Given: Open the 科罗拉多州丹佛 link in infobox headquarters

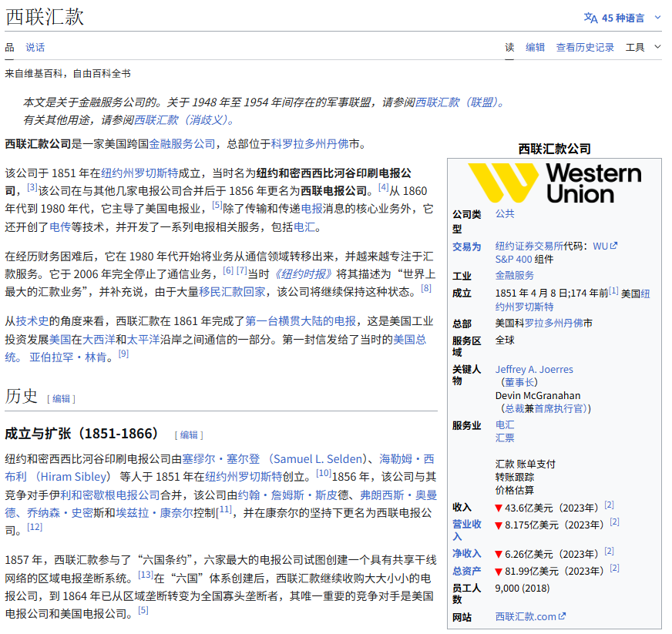Looking at the screenshot, I should click(554, 323).
